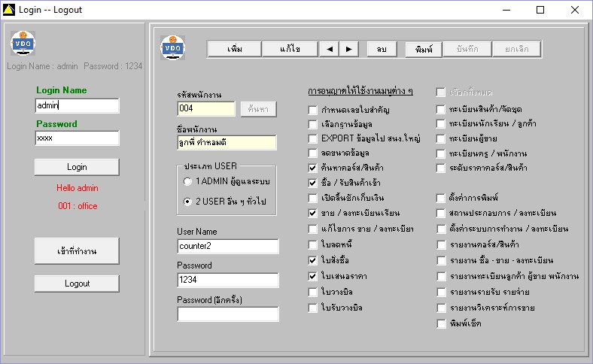This screenshot has height=364, width=593.
Task: Toggle ทะเบียนครู / พนักงาน checkbox
Action: [x=440, y=154]
